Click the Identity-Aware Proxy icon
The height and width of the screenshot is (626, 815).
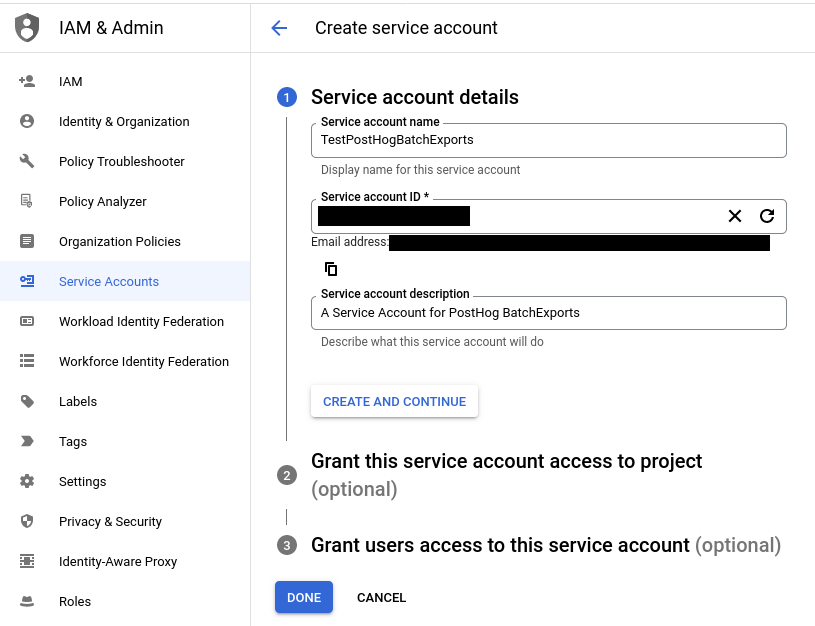point(25,561)
